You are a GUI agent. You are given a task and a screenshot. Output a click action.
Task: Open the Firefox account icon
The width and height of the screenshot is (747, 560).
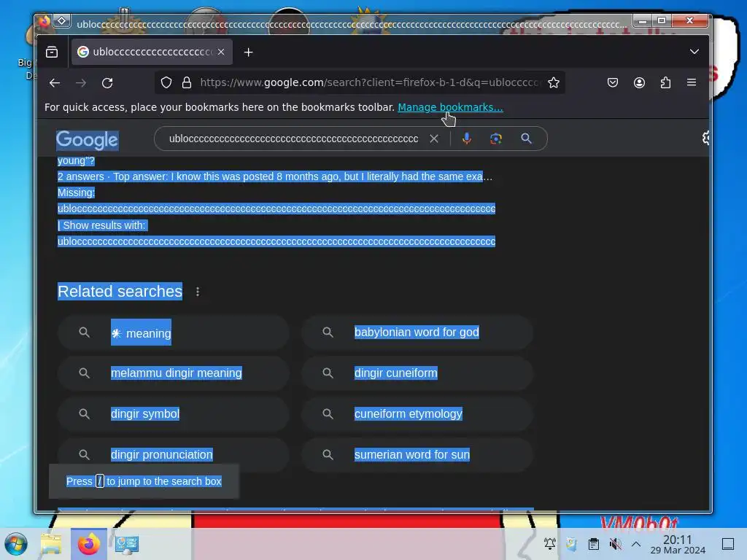pyautogui.click(x=639, y=83)
